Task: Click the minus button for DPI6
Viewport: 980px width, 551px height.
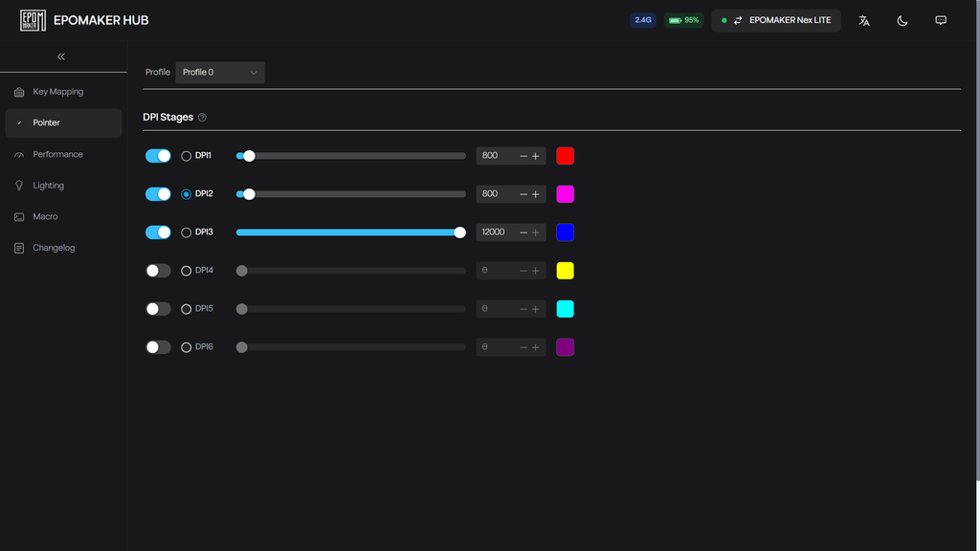Action: (x=523, y=347)
